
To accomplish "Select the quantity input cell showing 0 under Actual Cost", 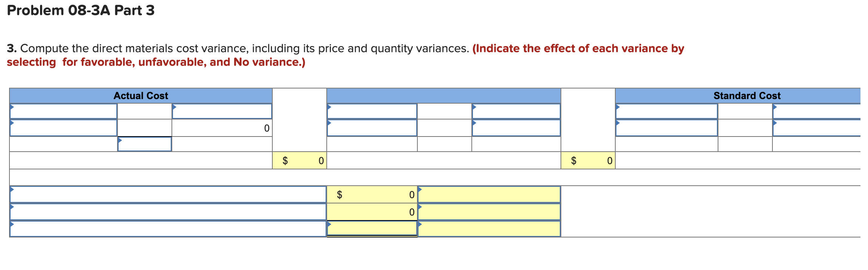I will (x=223, y=129).
